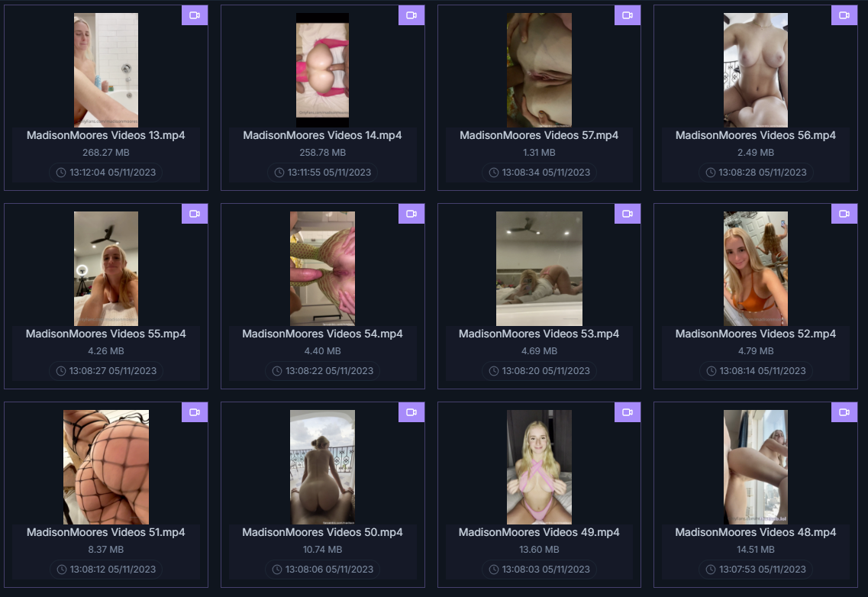Click the thumbnail of Videos 55.mp4

[x=106, y=269]
